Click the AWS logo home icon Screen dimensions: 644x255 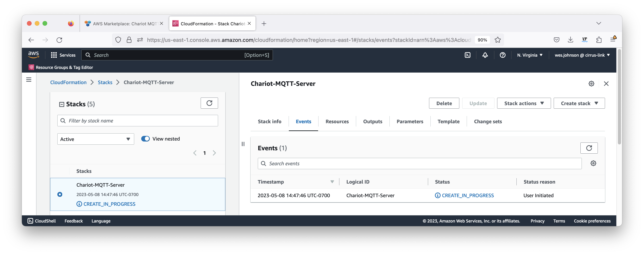[x=33, y=55]
